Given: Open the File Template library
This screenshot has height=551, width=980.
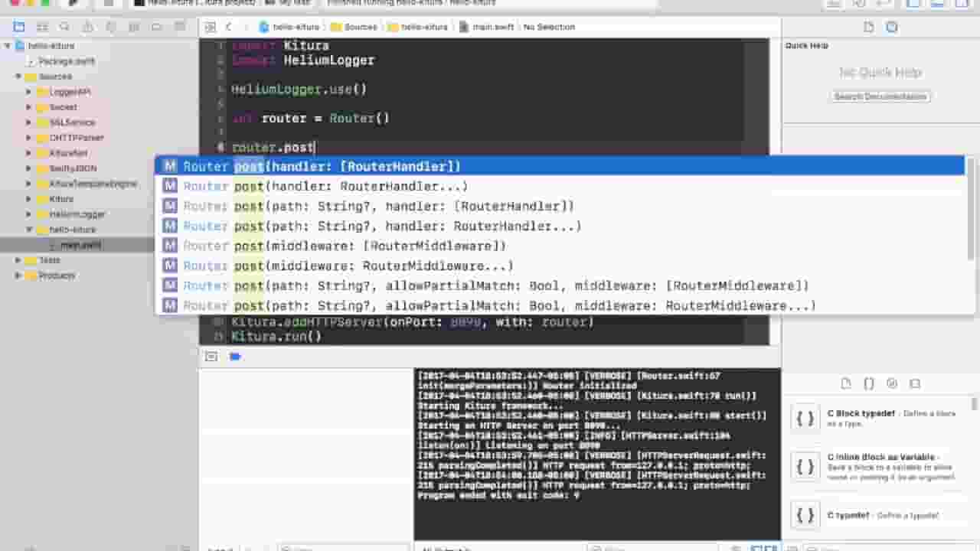Looking at the screenshot, I should point(846,383).
